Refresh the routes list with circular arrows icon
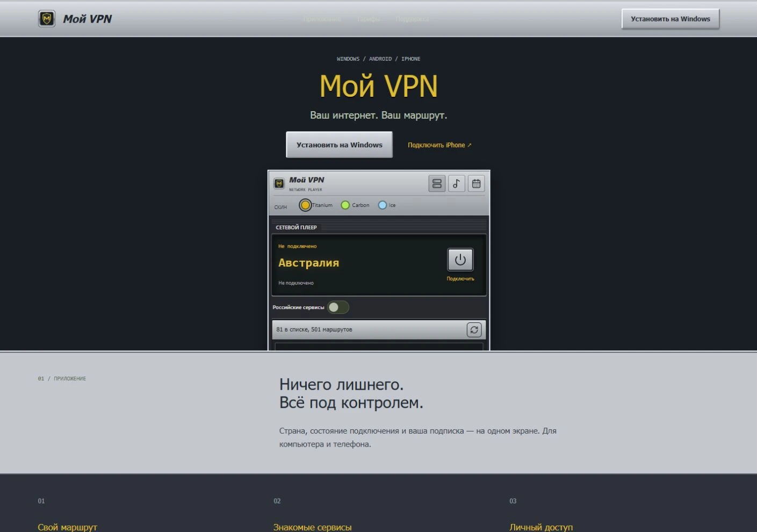This screenshot has width=757, height=532. click(x=474, y=330)
